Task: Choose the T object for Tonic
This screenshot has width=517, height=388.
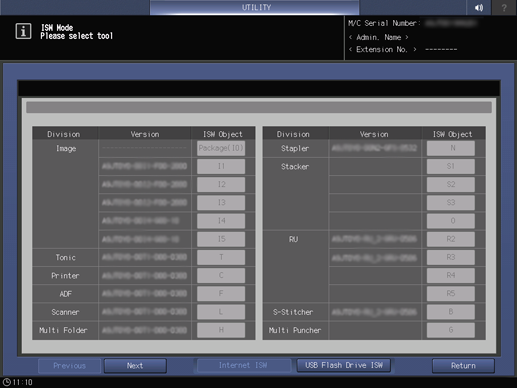Action: pyautogui.click(x=221, y=257)
